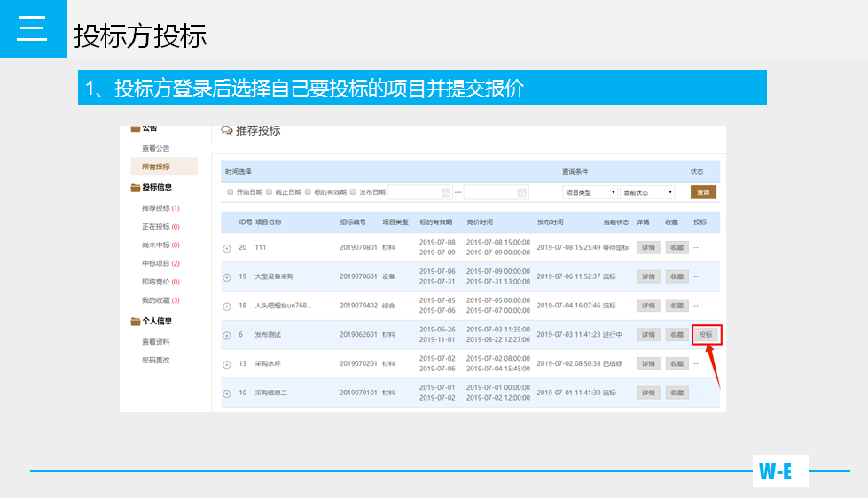
Task: Open calendar picker on end date field
Action: (522, 192)
